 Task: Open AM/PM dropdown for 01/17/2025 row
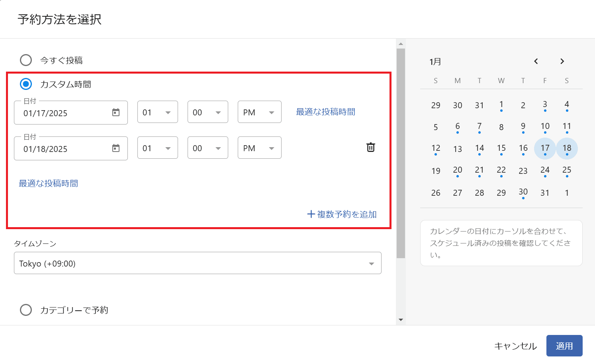tap(260, 112)
